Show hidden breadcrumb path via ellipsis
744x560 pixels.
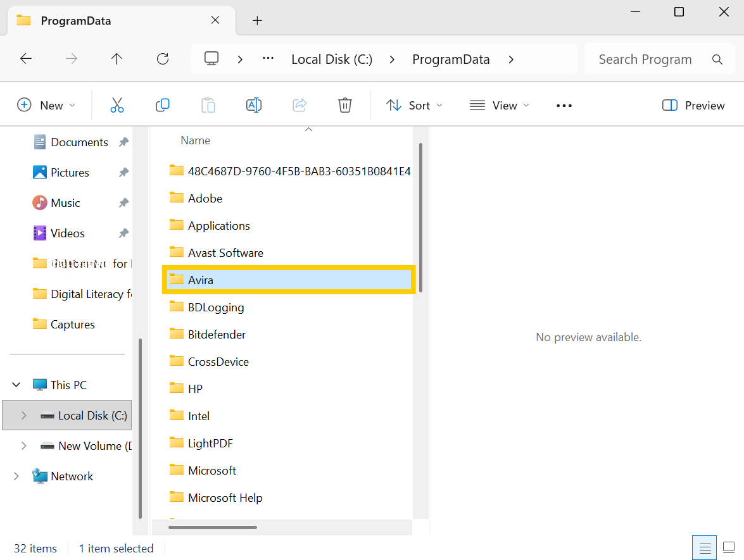click(x=268, y=58)
